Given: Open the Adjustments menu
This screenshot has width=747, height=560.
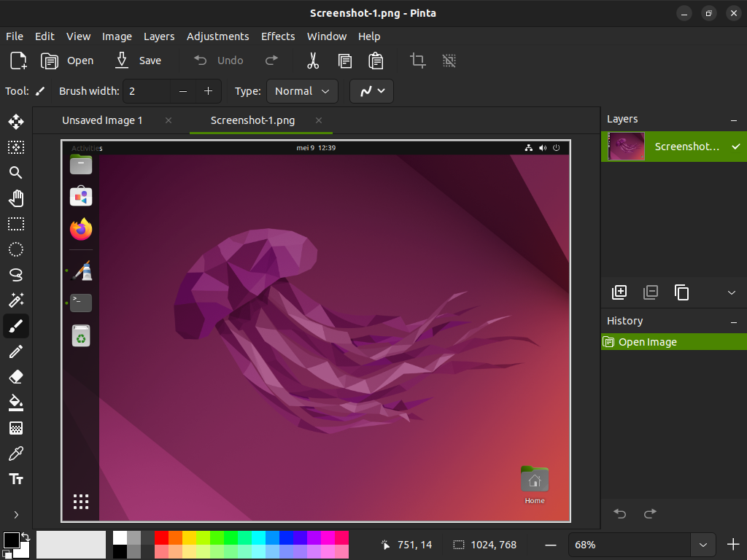Looking at the screenshot, I should pyautogui.click(x=217, y=36).
